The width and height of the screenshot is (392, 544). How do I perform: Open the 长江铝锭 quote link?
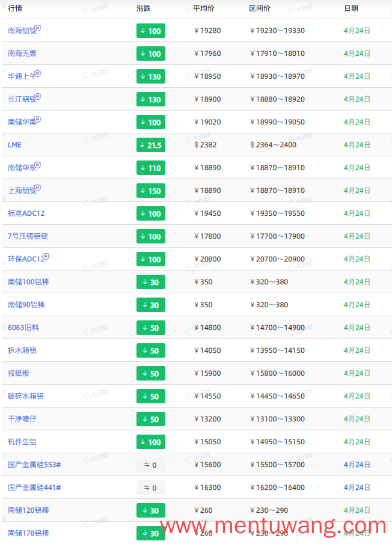tap(22, 99)
